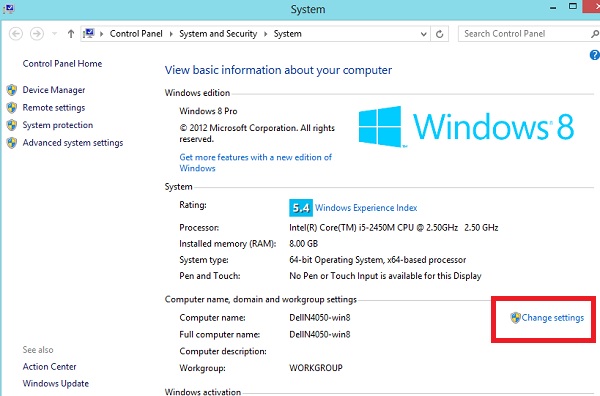Maximize the System window
The image size is (600, 396).
pyautogui.click(x=573, y=7)
